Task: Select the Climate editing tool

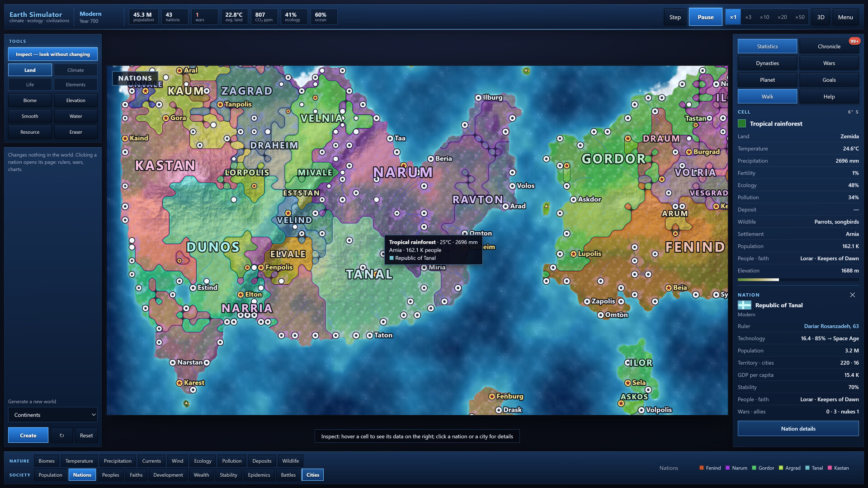Action: [x=75, y=70]
